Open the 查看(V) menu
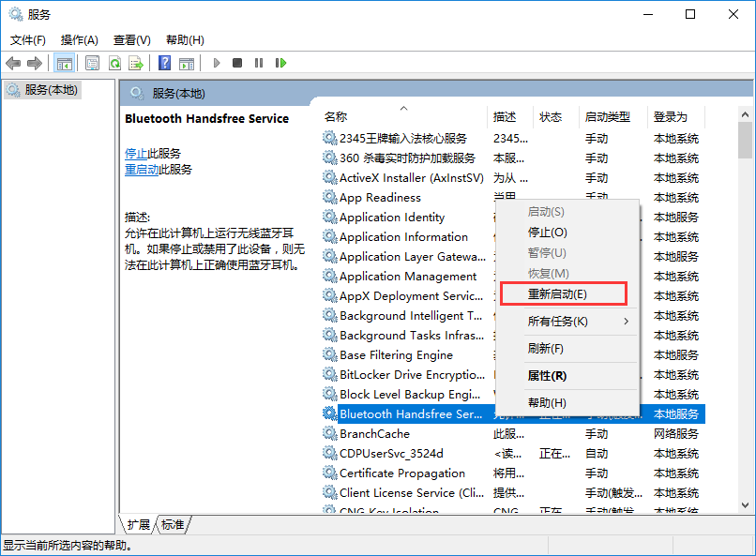756x556 pixels. click(x=131, y=40)
